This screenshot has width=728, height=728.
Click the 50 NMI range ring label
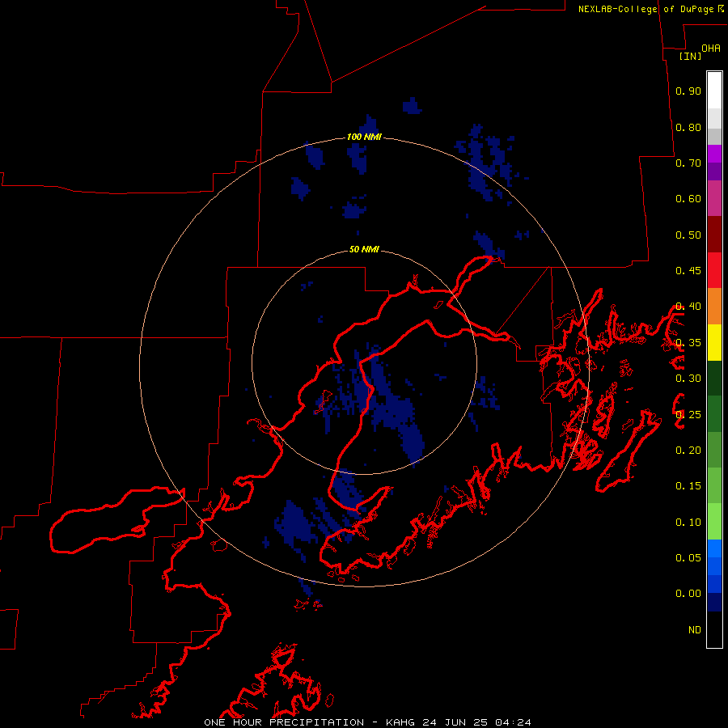click(364, 249)
